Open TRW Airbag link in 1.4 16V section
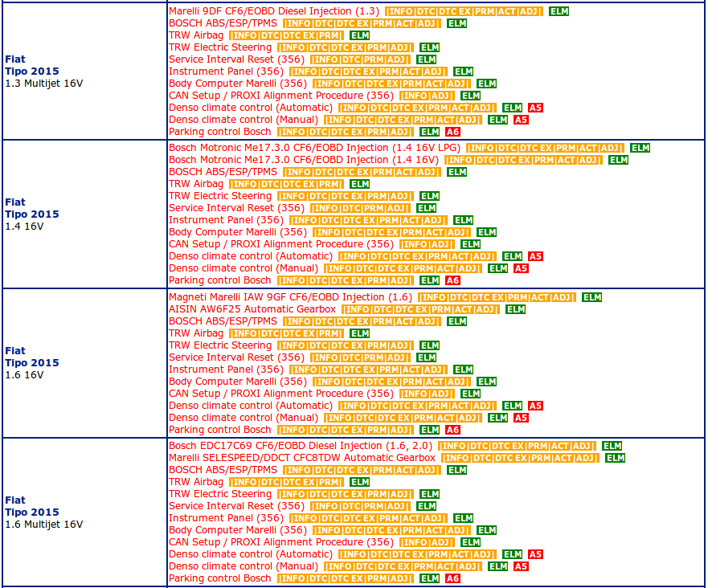Screen dimensions: 708x588 click(196, 184)
